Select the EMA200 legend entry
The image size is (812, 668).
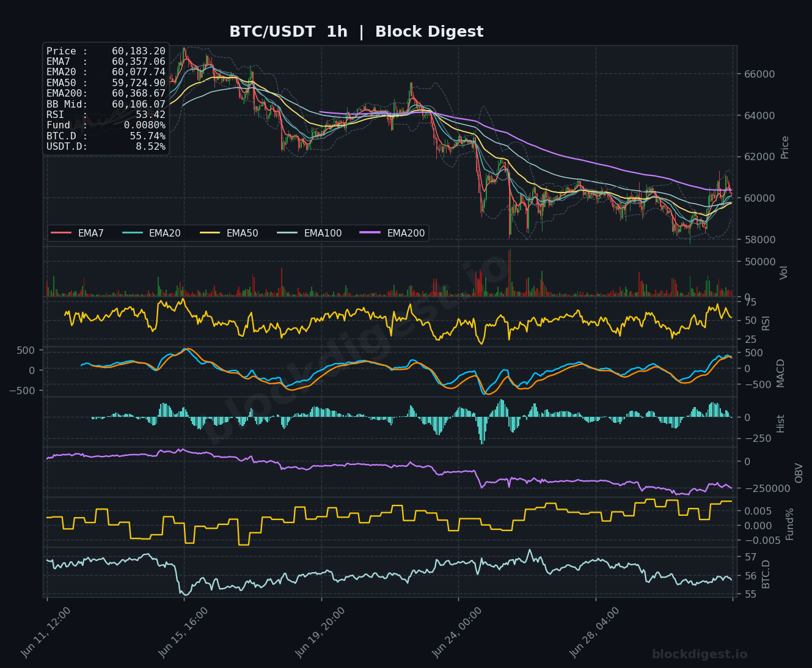coord(393,233)
